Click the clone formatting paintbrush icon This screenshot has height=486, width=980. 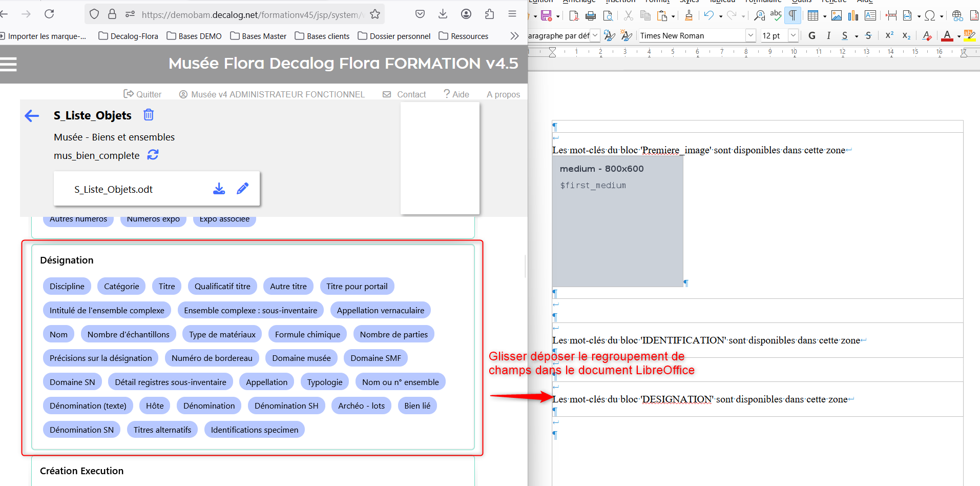(689, 16)
